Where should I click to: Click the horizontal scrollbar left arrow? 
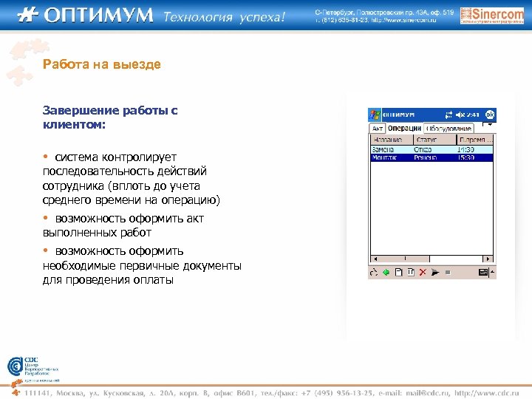point(375,259)
